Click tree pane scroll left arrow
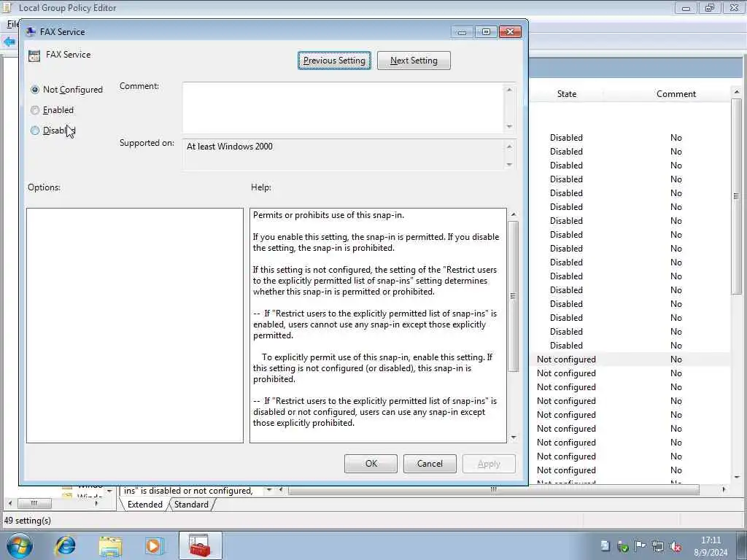 (x=10, y=503)
